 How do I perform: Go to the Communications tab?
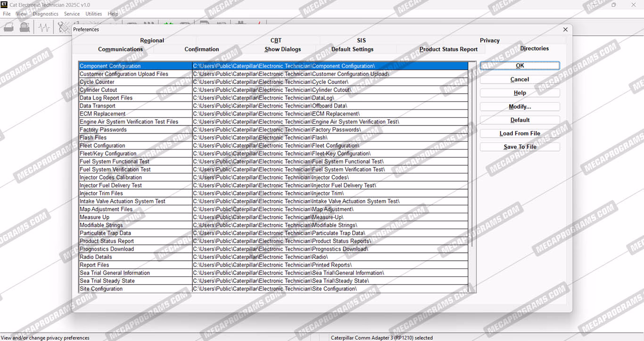[x=120, y=49]
